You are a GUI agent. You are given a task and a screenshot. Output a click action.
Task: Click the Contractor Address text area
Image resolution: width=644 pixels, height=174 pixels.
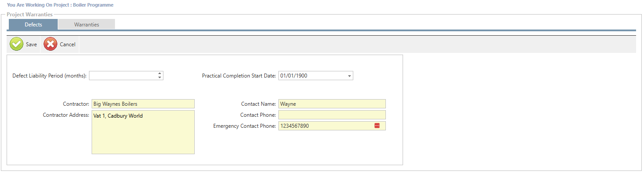point(143,132)
